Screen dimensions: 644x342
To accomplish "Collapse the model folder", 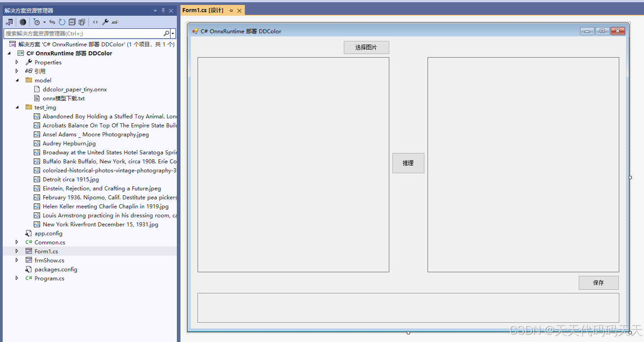I will pyautogui.click(x=17, y=80).
